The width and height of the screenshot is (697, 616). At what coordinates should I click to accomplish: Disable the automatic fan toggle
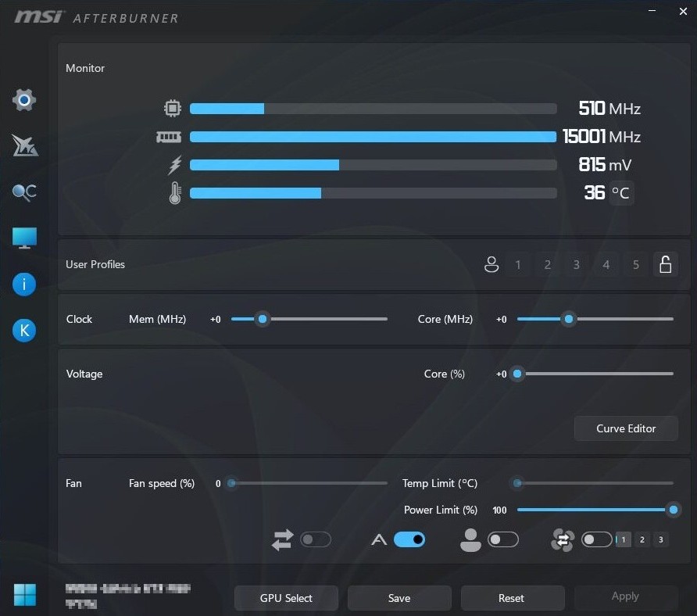pos(409,539)
